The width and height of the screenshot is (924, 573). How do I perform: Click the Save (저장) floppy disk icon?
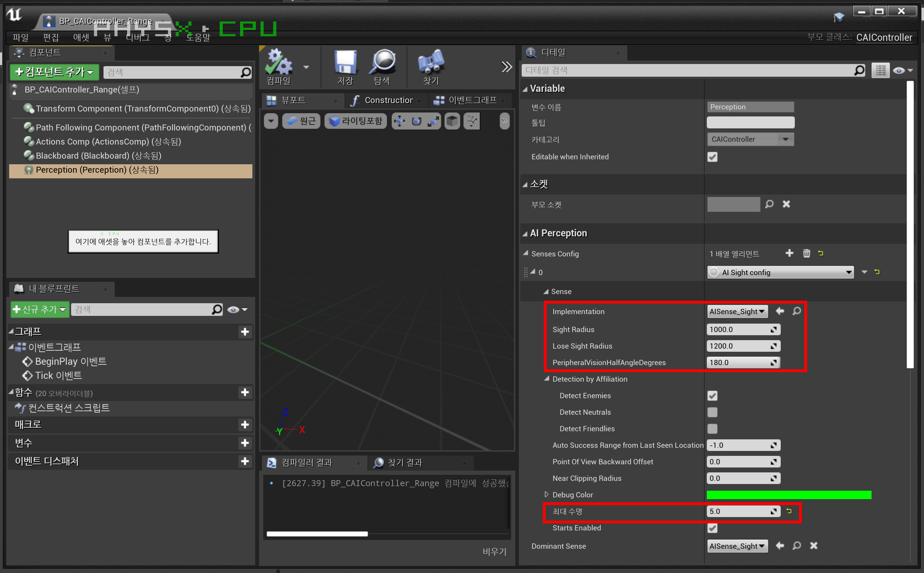coord(345,63)
